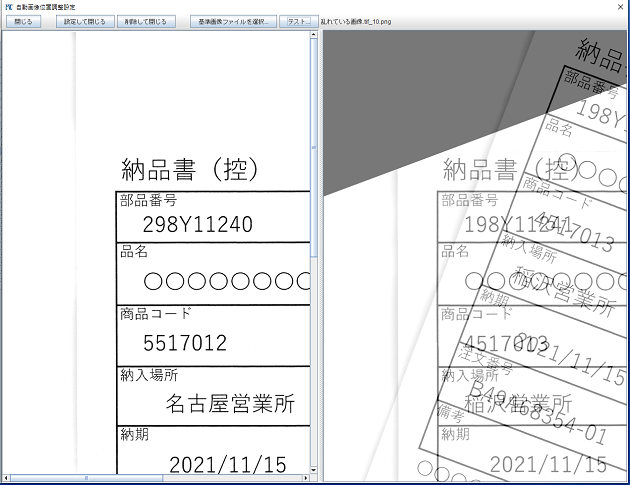Click the horizontal scrollbar thumb
This screenshot has height=485, width=630.
coord(86,478)
